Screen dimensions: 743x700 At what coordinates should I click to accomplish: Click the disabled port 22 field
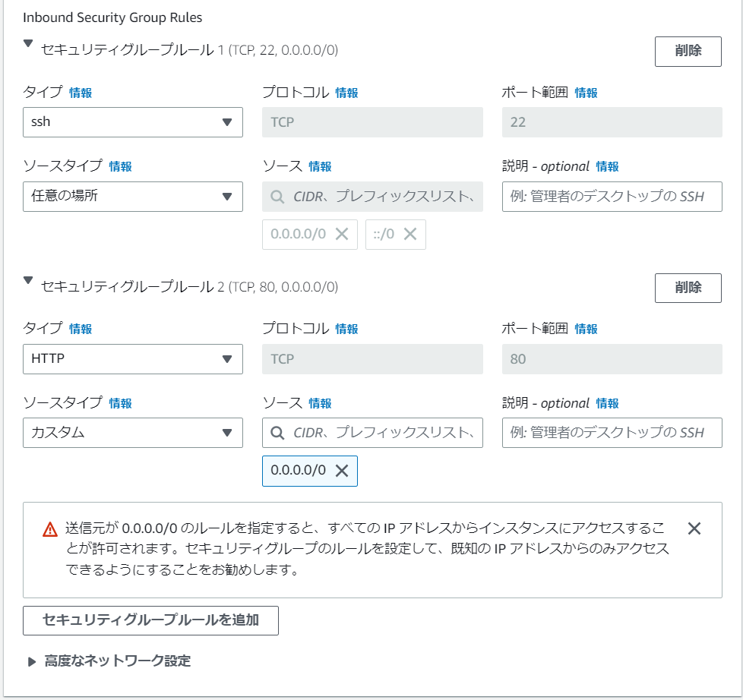(x=612, y=122)
